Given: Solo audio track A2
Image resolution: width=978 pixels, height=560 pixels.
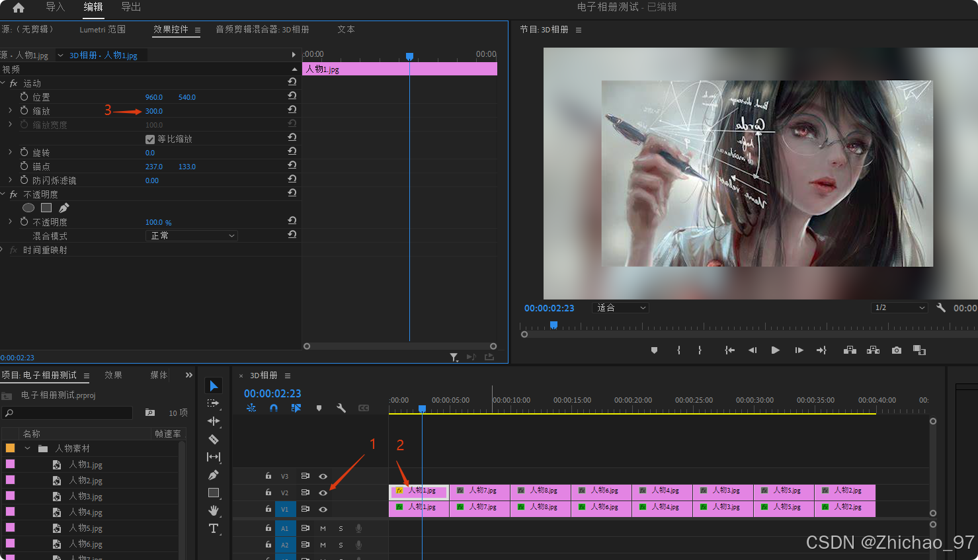Looking at the screenshot, I should point(341,545).
